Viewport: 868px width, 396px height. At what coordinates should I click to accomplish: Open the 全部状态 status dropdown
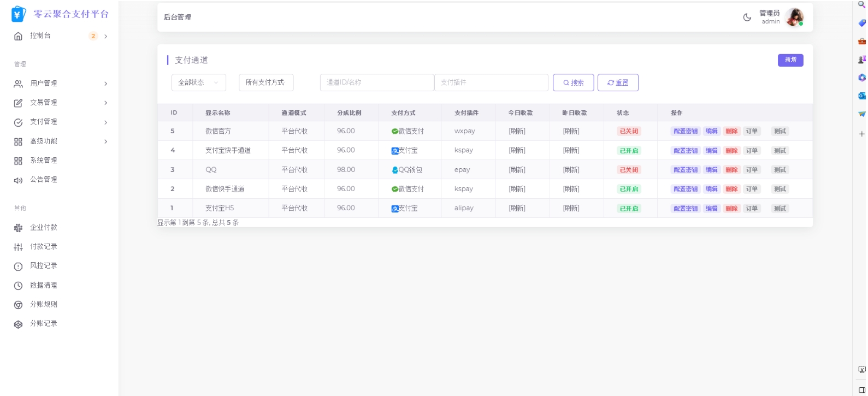198,82
